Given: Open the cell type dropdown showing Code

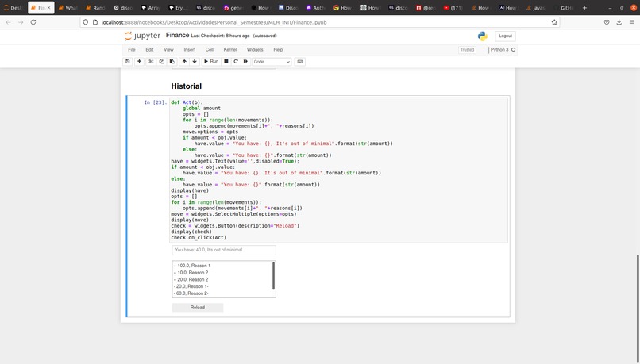Looking at the screenshot, I should [272, 62].
